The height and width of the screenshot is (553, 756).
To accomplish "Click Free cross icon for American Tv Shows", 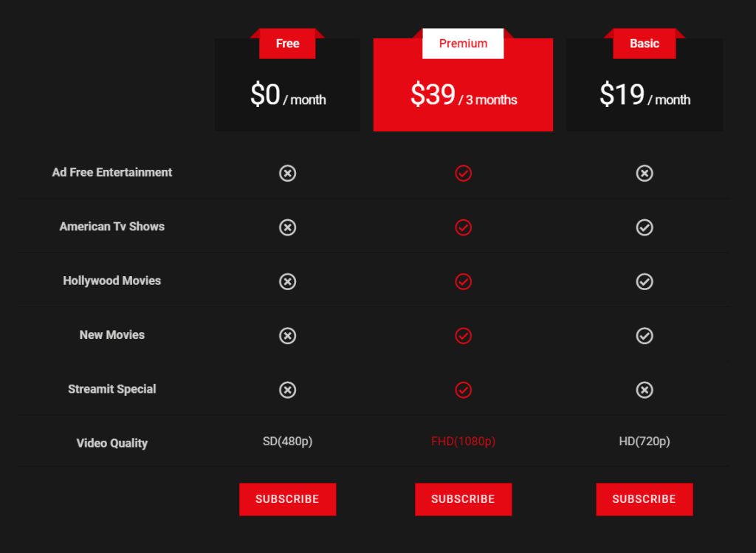I will 287,227.
